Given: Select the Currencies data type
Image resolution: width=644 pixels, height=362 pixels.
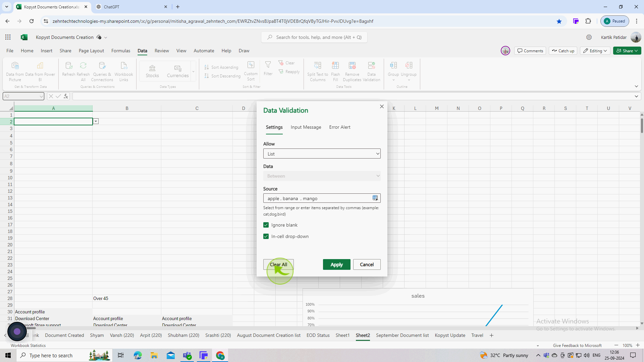Looking at the screenshot, I should coord(178,71).
